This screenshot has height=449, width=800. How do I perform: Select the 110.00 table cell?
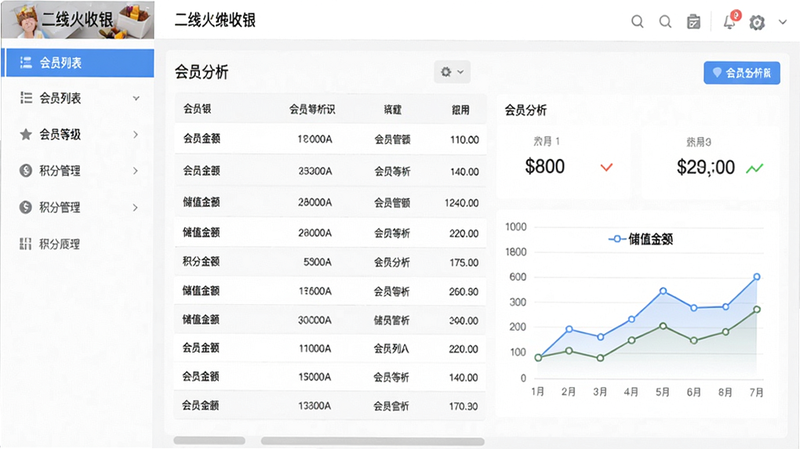click(464, 139)
